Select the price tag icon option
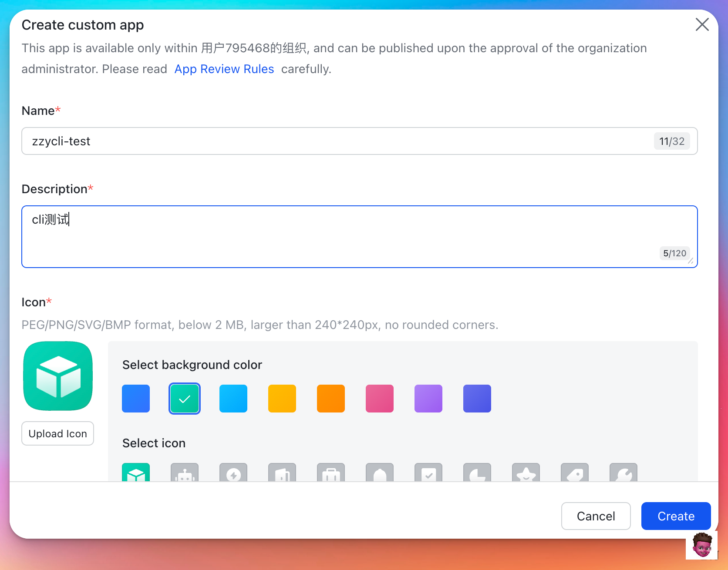The height and width of the screenshot is (570, 728). [x=575, y=472]
